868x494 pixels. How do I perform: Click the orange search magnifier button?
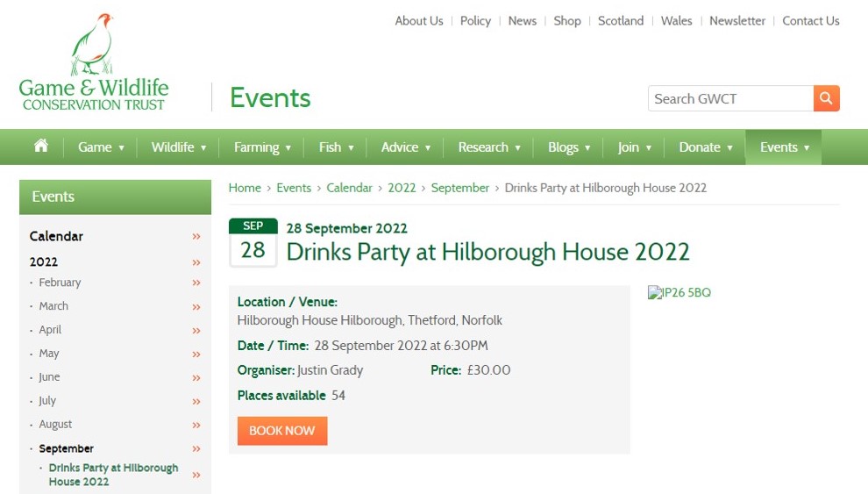click(826, 98)
